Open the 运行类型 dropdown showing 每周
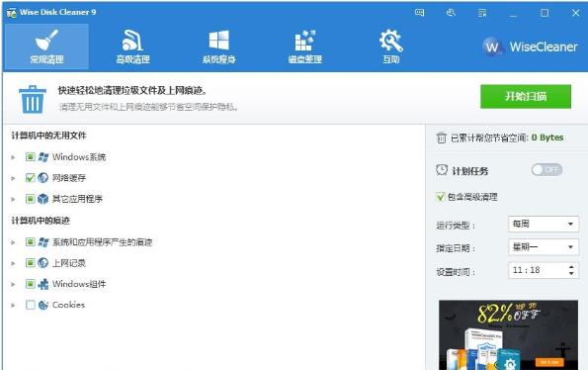Image resolution: width=588 pixels, height=370 pixels. [x=543, y=224]
